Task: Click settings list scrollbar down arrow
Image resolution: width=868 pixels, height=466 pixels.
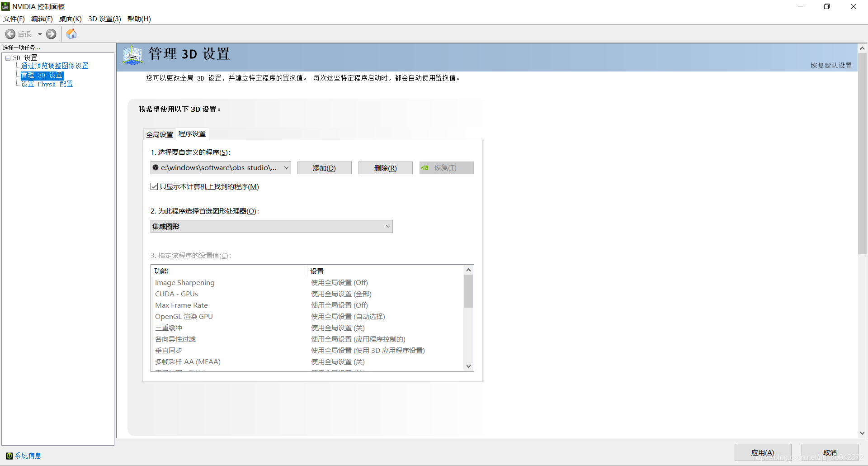Action: (468, 366)
